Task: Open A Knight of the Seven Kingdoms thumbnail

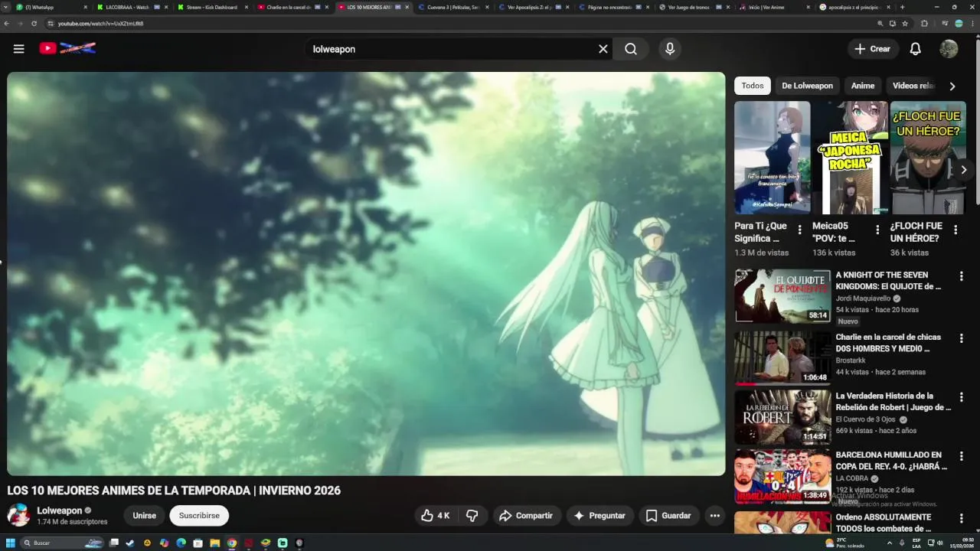Action: point(782,296)
